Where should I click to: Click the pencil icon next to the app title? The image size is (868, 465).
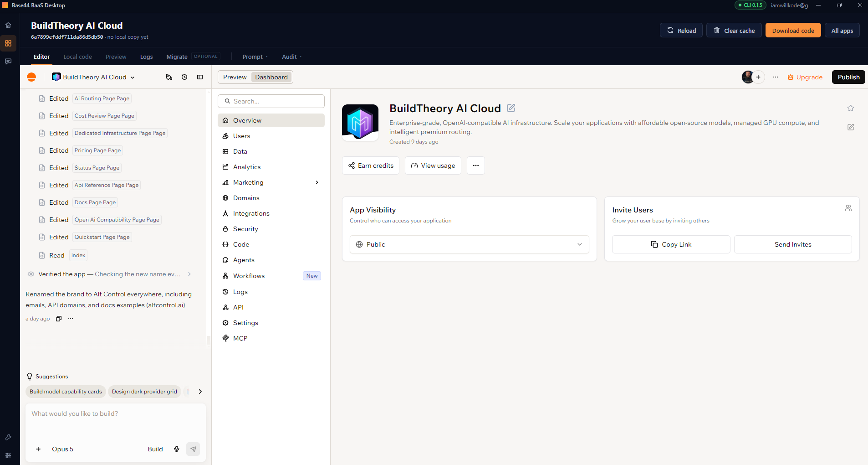pos(511,108)
